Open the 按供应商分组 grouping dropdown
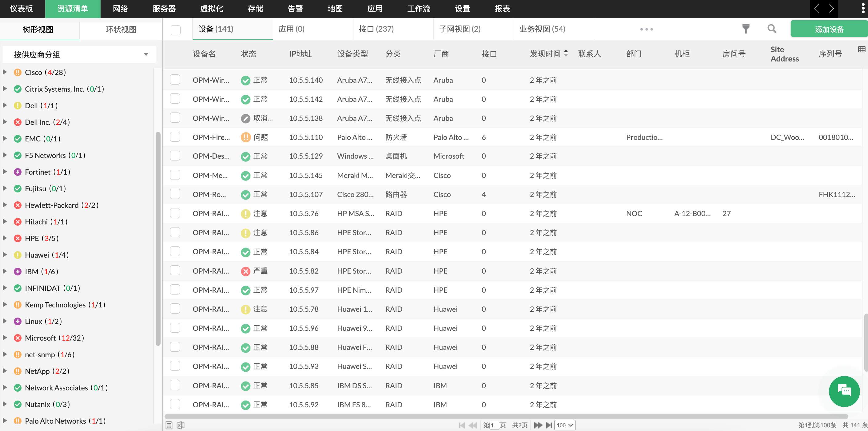The image size is (868, 431). 80,54
